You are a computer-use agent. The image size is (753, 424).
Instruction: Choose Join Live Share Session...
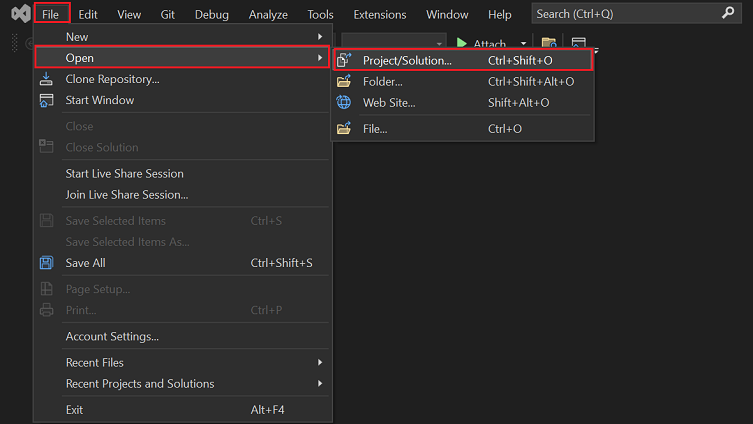(x=182, y=194)
